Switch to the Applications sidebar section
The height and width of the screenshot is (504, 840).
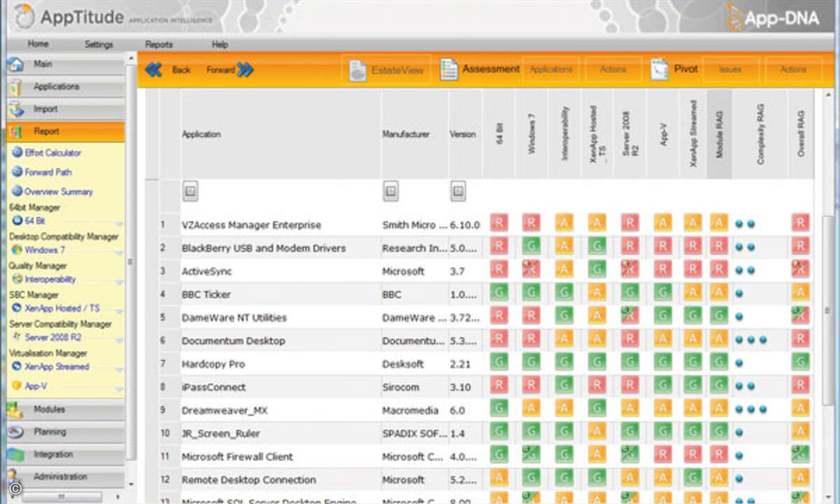(66, 87)
